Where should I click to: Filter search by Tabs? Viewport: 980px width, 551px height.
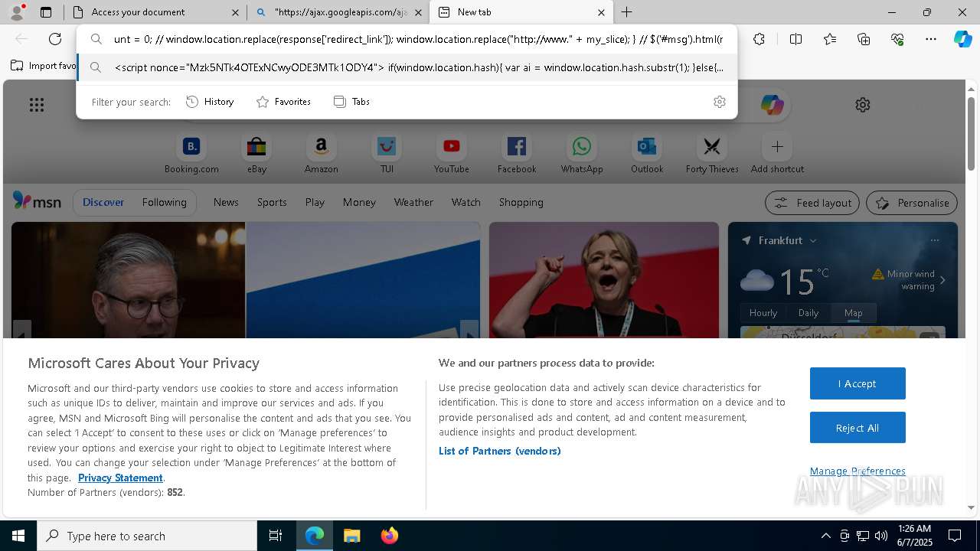[352, 102]
